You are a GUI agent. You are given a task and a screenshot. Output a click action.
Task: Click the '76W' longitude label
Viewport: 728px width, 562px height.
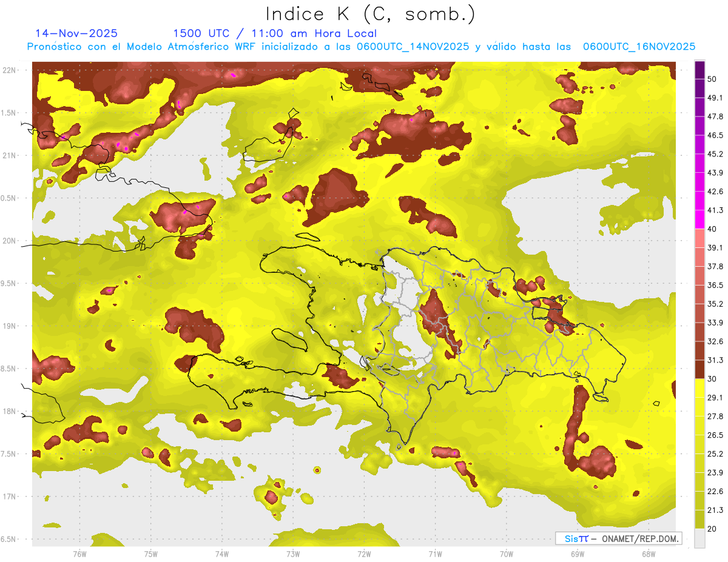[79, 554]
